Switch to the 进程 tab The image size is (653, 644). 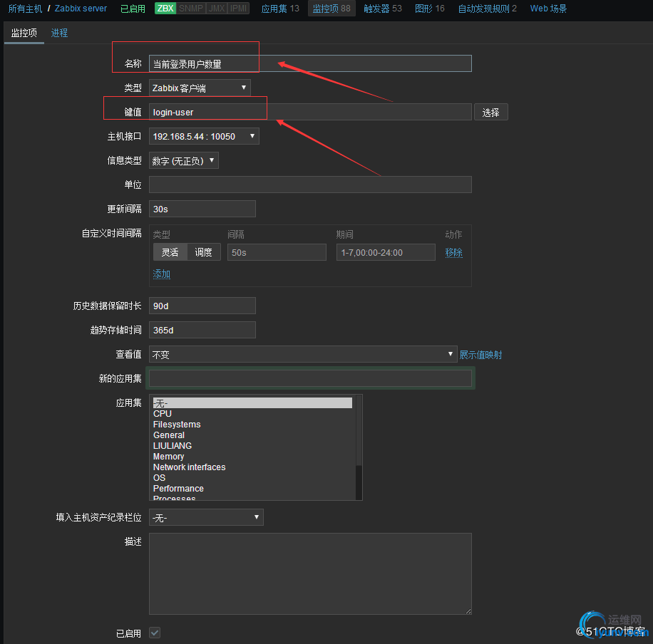click(59, 33)
